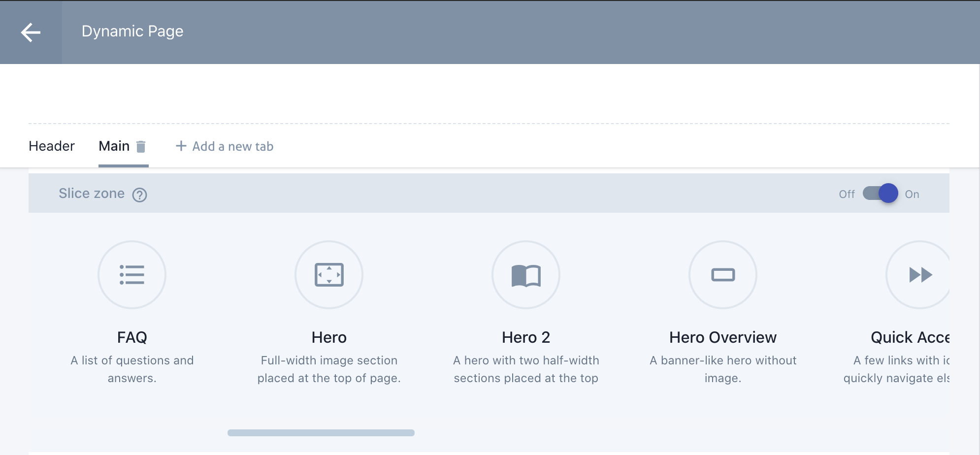Click the On label beside the switch
This screenshot has height=455, width=980.
[912, 195]
